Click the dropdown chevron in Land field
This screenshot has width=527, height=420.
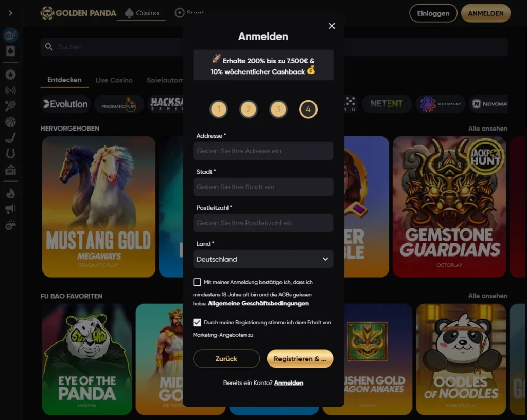tap(325, 259)
